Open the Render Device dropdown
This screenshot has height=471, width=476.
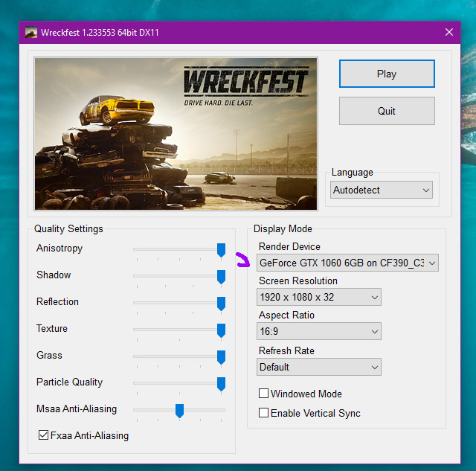(x=347, y=263)
